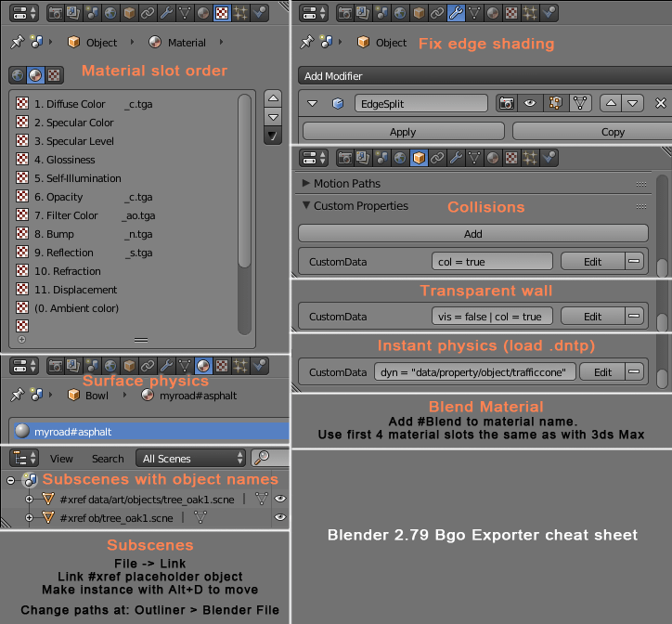The width and height of the screenshot is (672, 624).
Task: Open texture slot specials menu arrow
Action: 273,136
